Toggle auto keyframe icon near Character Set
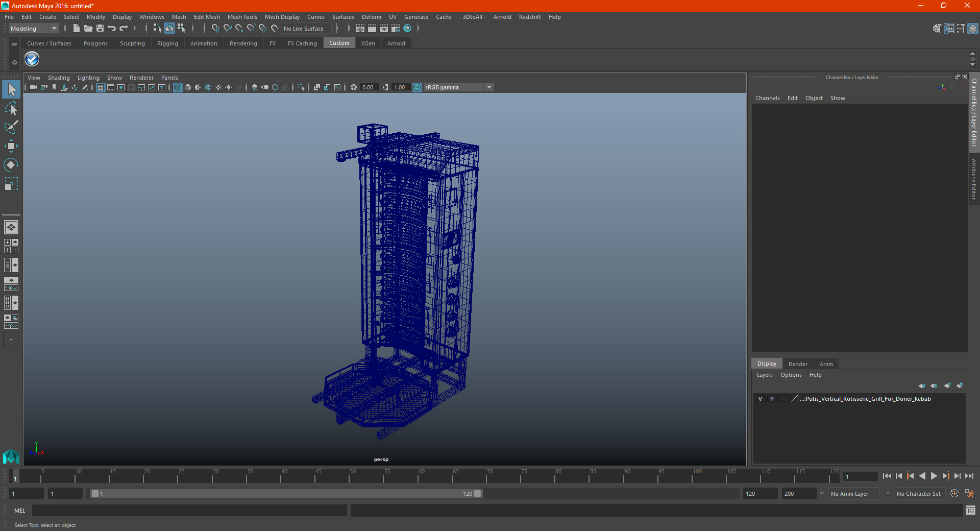The image size is (980, 531). coord(954,494)
